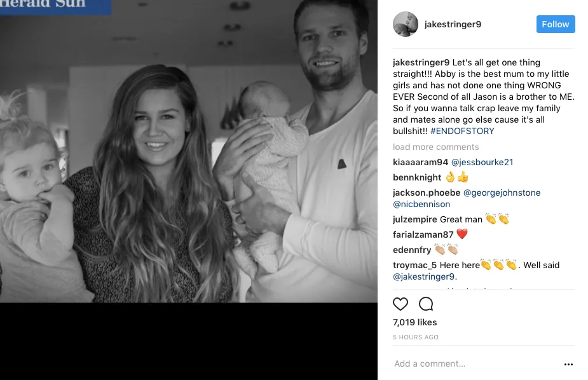This screenshot has width=588, height=380.
Task: Expand load more comments
Action: [x=435, y=147]
